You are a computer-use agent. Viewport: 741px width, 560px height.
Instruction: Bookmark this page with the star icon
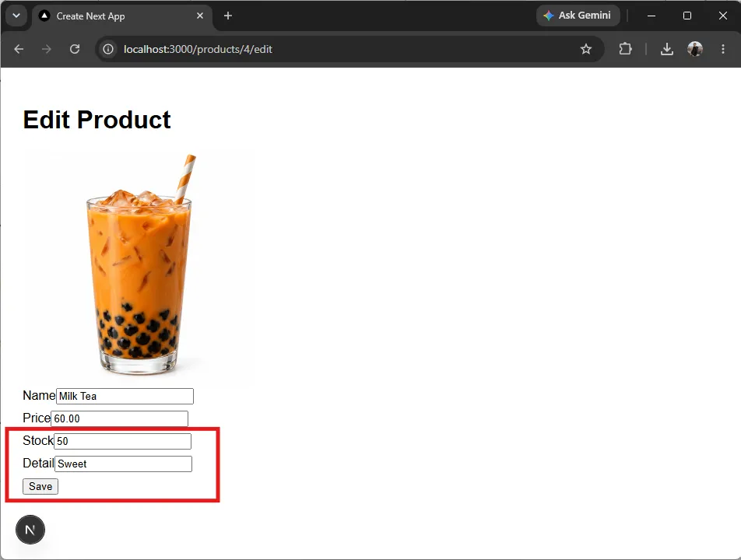coord(586,49)
